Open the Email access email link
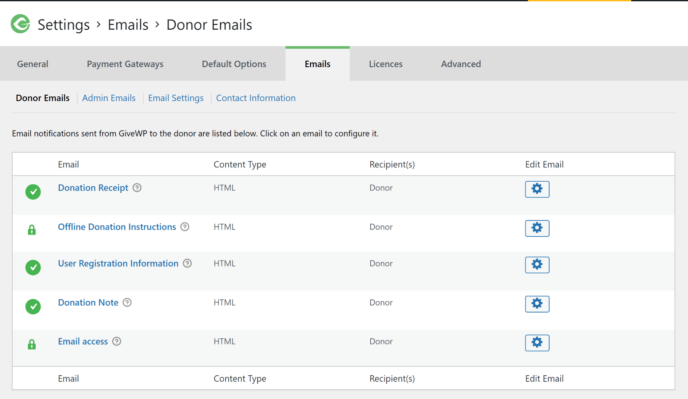Viewport: 688px width, 399px height. (83, 341)
